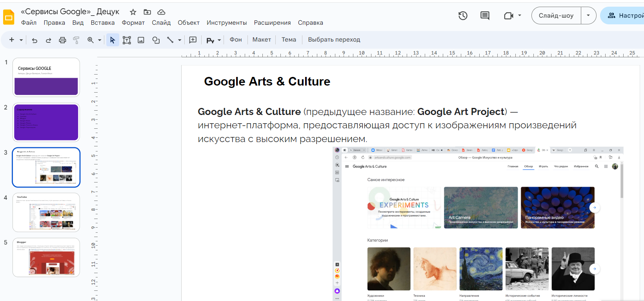This screenshot has height=301, width=644.
Task: Click the Настройки доступа share button
Action: [623, 16]
